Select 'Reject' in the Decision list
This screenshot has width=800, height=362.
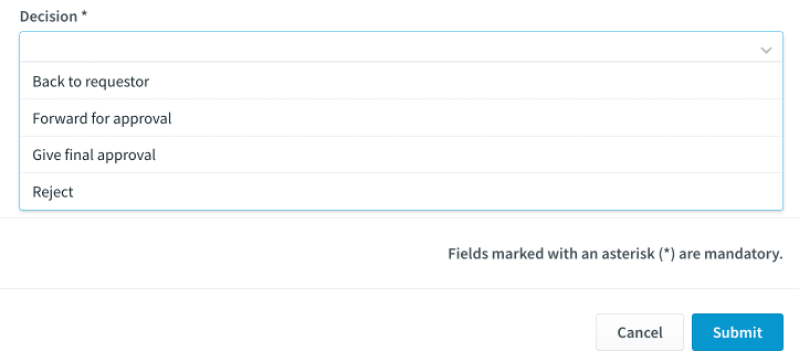401,192
